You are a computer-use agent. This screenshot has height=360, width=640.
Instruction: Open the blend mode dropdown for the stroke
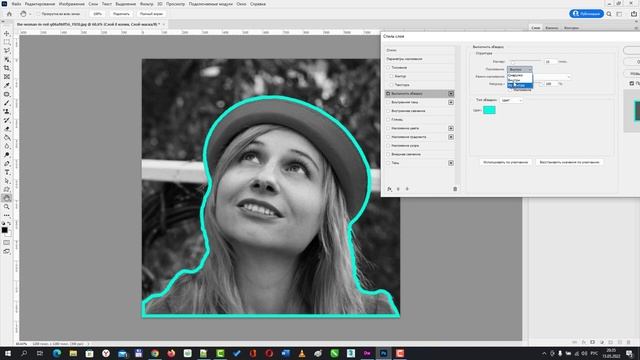point(551,76)
